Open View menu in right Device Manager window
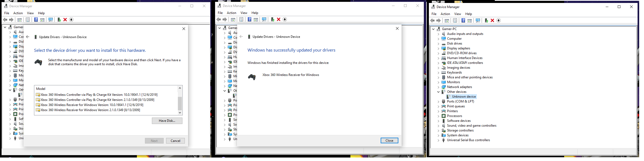 pos(458,14)
